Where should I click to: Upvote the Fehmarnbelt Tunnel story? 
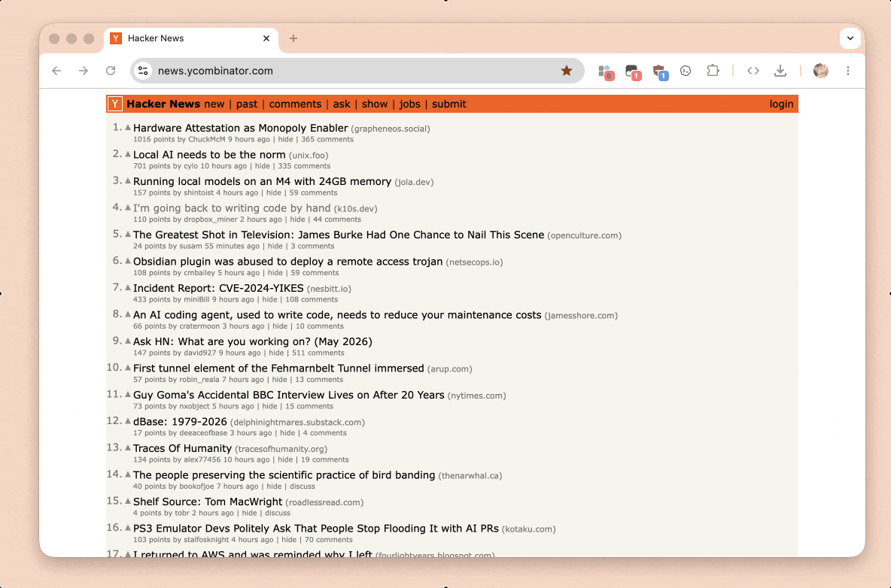point(128,368)
